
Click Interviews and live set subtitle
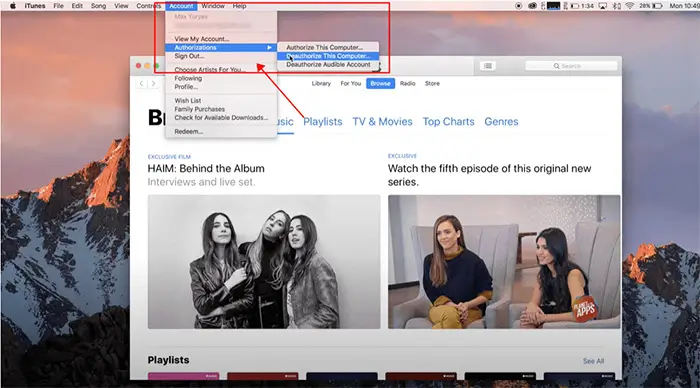point(201,182)
